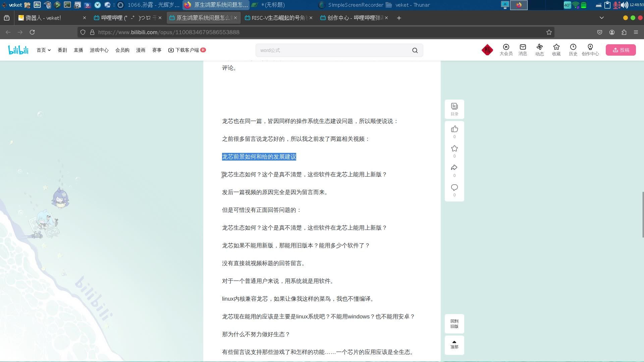Open Firefox Pocket save icon

tap(599, 32)
